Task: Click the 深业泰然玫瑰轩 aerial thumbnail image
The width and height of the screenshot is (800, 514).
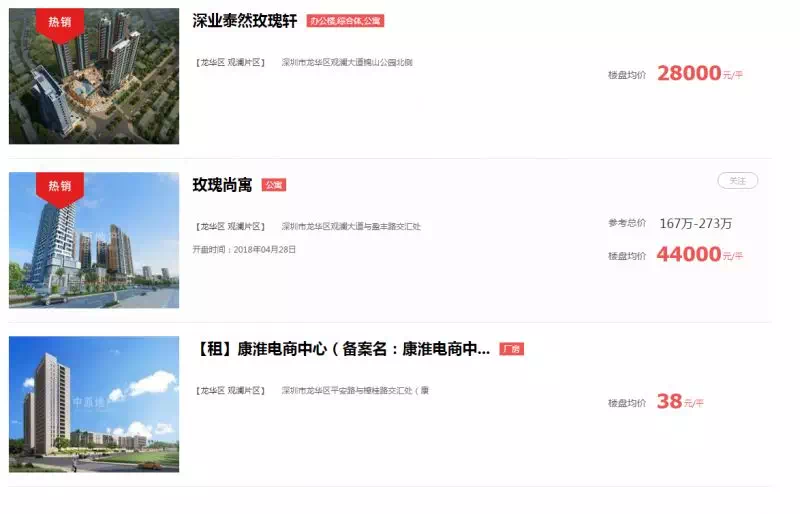Action: 94,76
